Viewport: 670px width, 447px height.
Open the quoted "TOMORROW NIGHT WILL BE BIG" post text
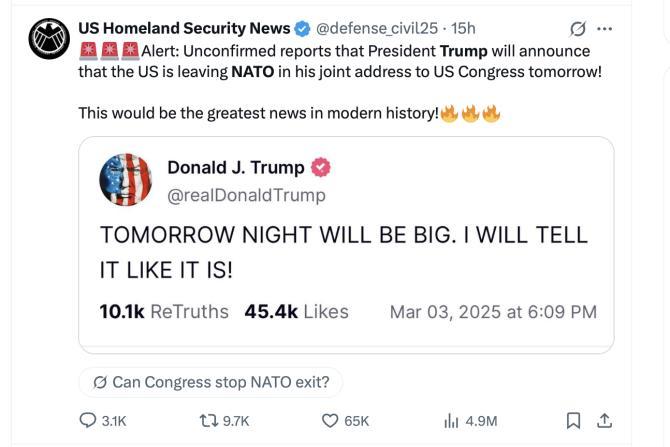[343, 252]
